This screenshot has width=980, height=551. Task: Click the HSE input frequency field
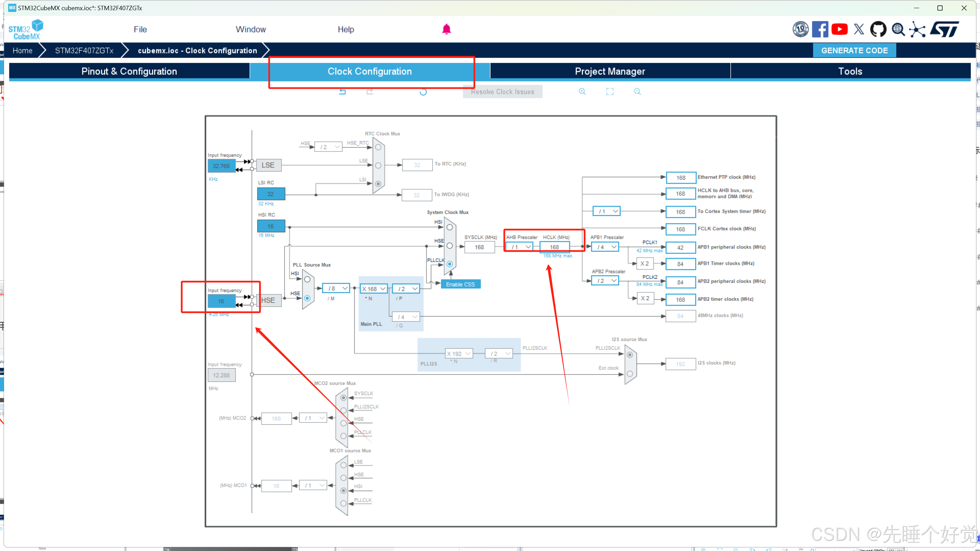[221, 301]
